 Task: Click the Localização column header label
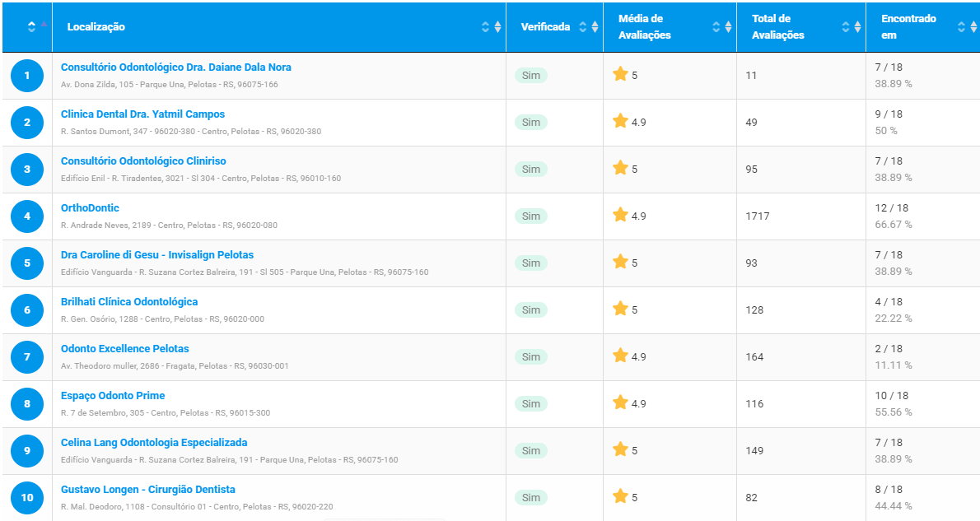pyautogui.click(x=96, y=27)
